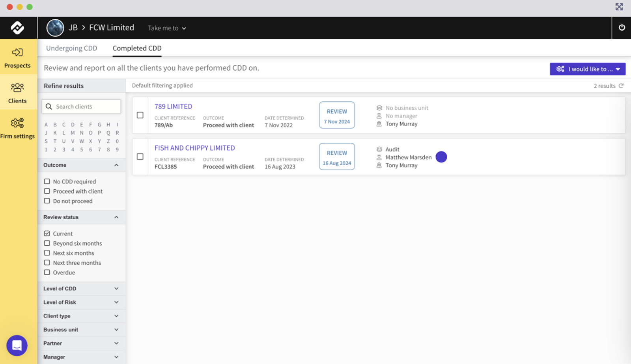Click the date '16 Aug 2023'
Image resolution: width=631 pixels, height=364 pixels.
tap(280, 167)
